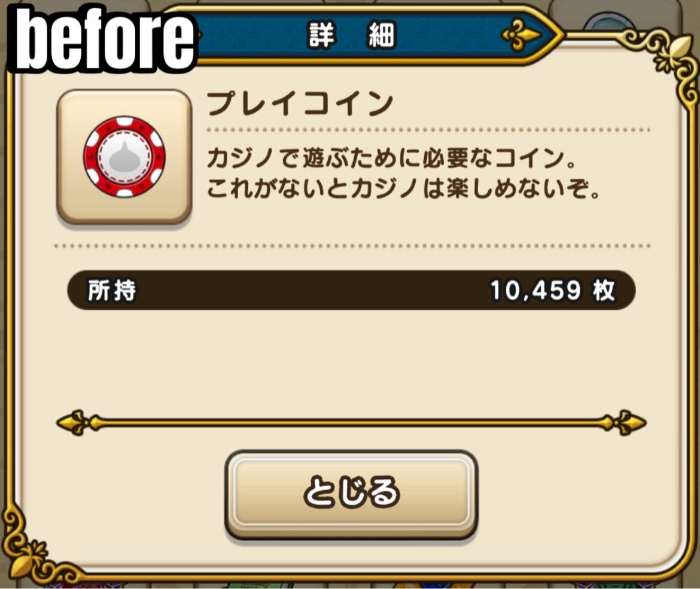Select the プレイコイン item title
Image resolution: width=700 pixels, height=589 pixels.
pos(300,104)
